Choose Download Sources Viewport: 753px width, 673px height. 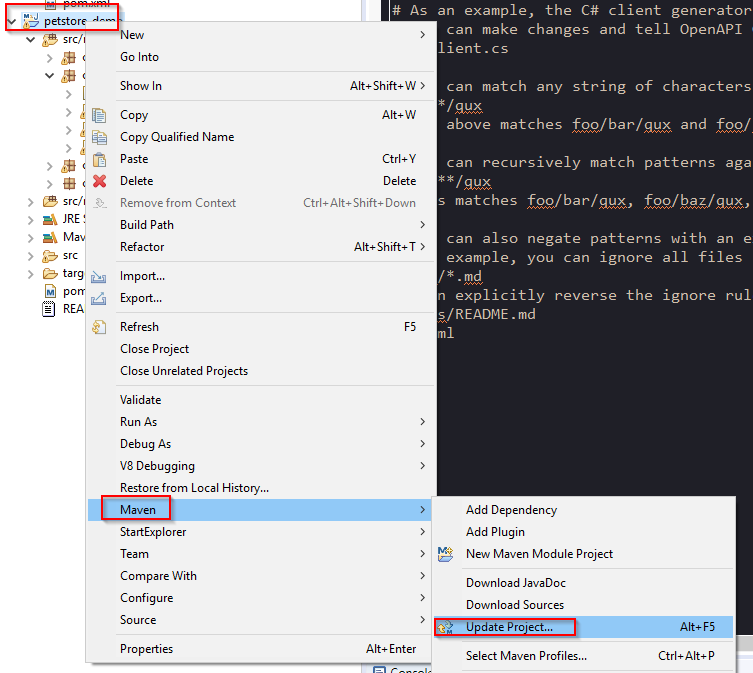click(584, 605)
